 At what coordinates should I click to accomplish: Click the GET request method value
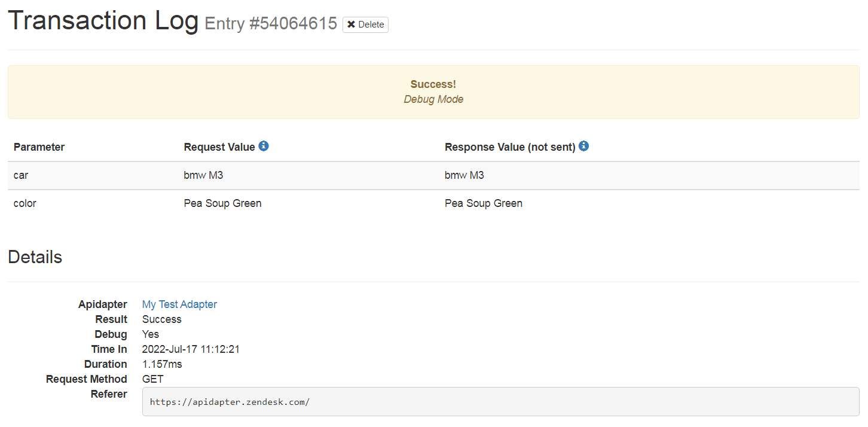152,379
